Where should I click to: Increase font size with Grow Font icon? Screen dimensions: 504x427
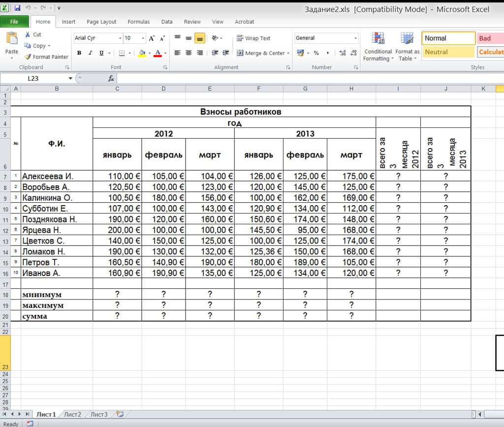tap(152, 38)
